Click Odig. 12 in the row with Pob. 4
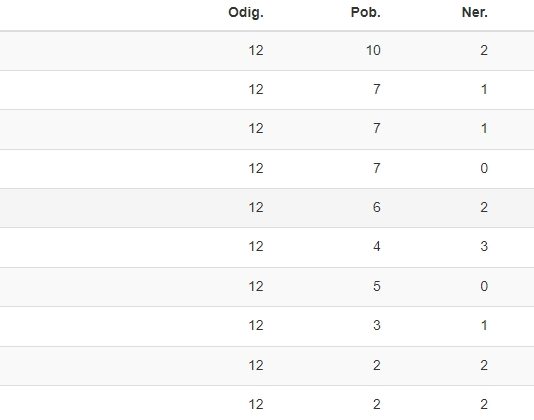This screenshot has height=420, width=534. [256, 246]
